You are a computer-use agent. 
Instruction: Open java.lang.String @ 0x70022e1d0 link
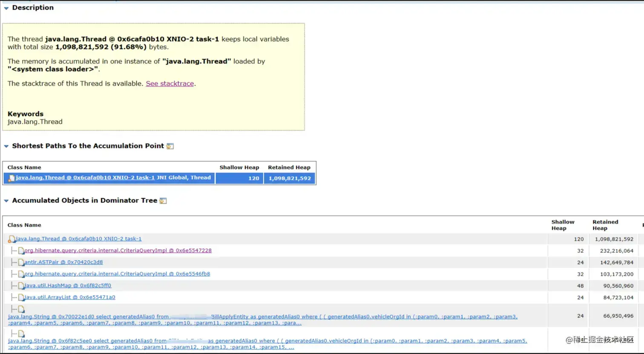point(262,320)
